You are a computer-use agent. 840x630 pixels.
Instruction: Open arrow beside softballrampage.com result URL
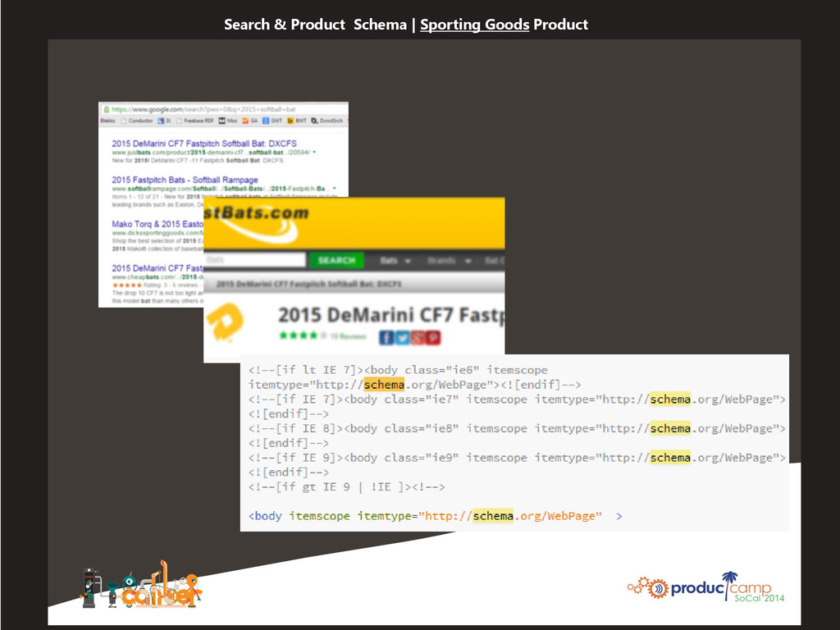click(335, 189)
